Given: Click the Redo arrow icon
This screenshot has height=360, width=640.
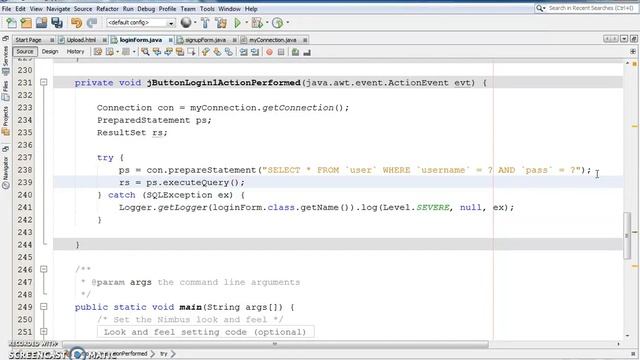Looking at the screenshot, I should 92,23.
